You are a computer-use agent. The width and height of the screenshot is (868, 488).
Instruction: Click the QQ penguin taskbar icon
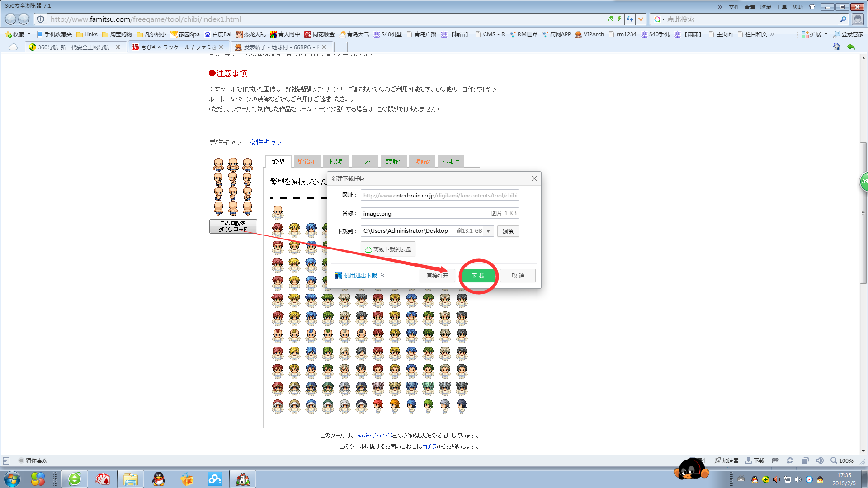[x=159, y=479]
